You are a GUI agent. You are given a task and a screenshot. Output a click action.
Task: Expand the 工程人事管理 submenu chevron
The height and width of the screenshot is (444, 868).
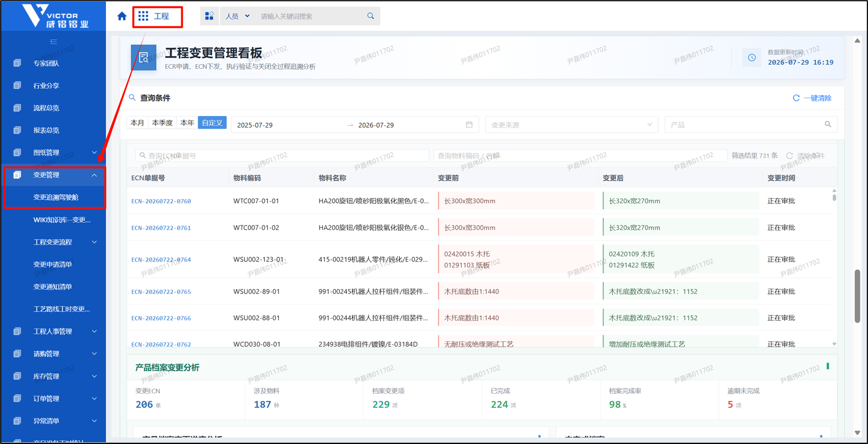(94, 331)
